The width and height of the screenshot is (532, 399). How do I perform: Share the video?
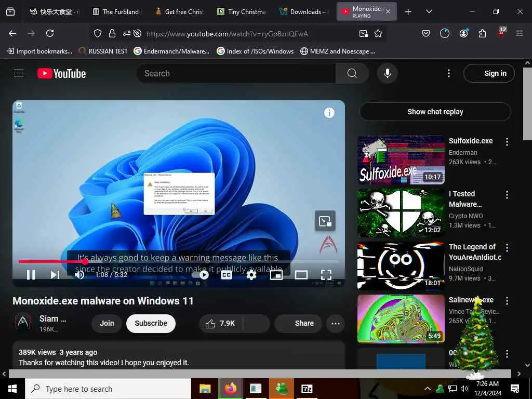click(297, 323)
